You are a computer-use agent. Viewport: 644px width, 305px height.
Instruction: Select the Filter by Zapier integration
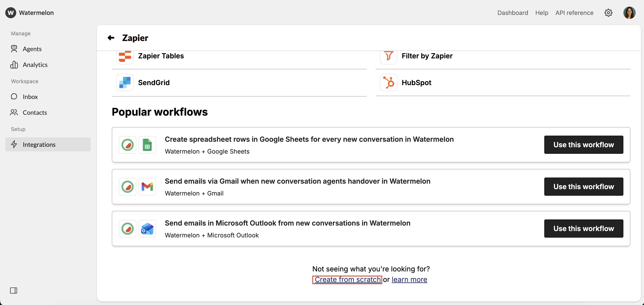pyautogui.click(x=427, y=56)
